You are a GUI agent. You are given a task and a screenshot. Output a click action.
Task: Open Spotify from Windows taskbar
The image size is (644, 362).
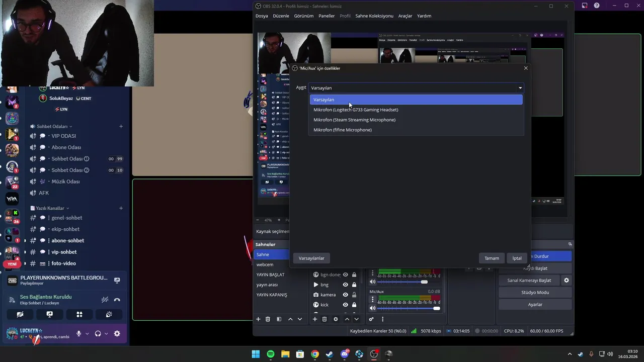271,354
